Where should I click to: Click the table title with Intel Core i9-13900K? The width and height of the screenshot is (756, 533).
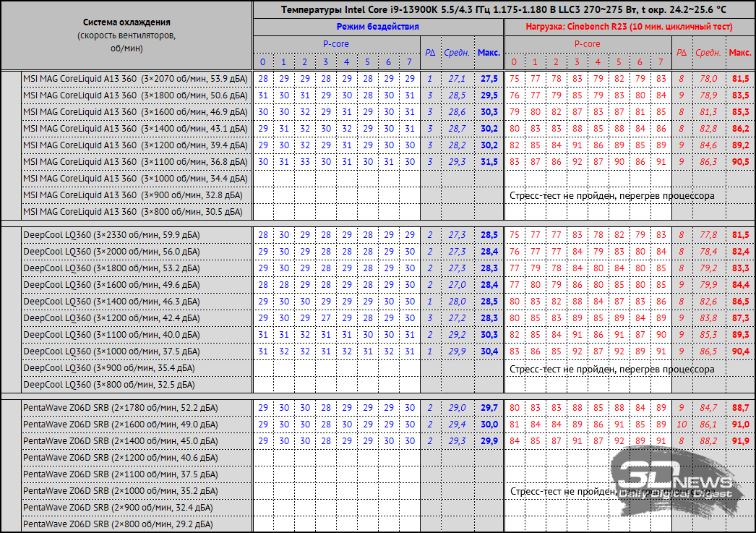point(503,9)
